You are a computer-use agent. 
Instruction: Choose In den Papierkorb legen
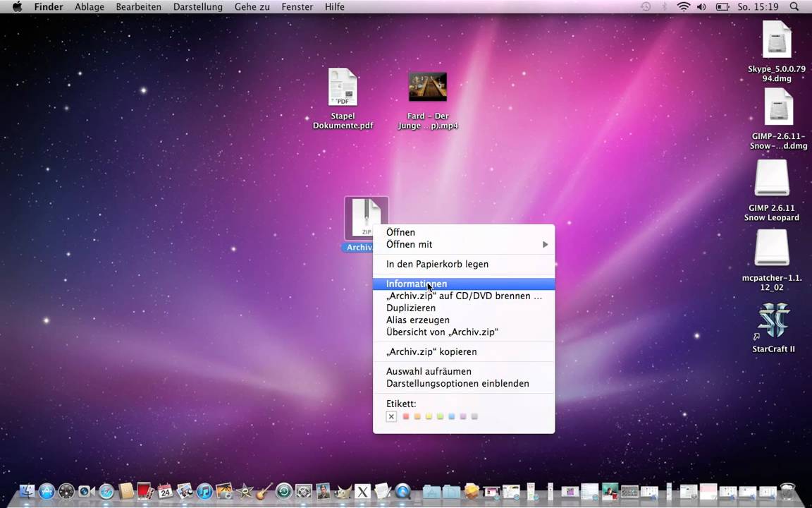(464, 264)
